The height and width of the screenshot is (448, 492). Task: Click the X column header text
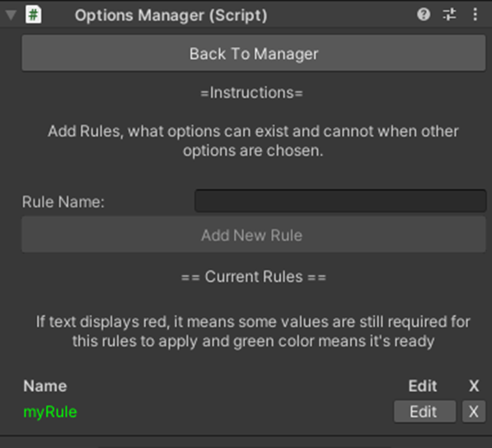pyautogui.click(x=474, y=386)
